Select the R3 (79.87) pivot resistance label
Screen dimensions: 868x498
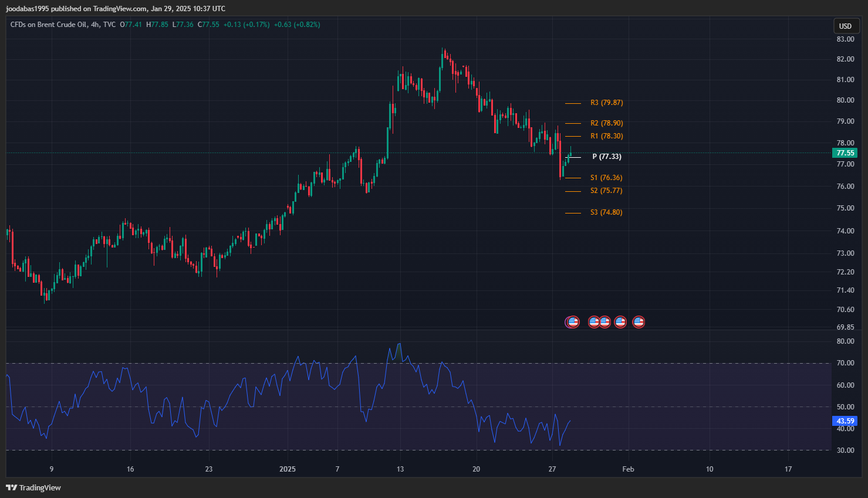(x=606, y=103)
